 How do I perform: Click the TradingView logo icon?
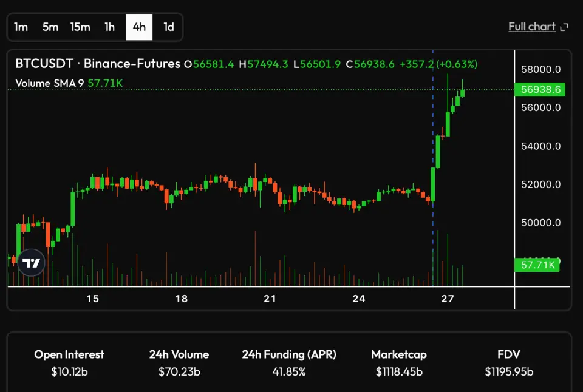coord(31,263)
